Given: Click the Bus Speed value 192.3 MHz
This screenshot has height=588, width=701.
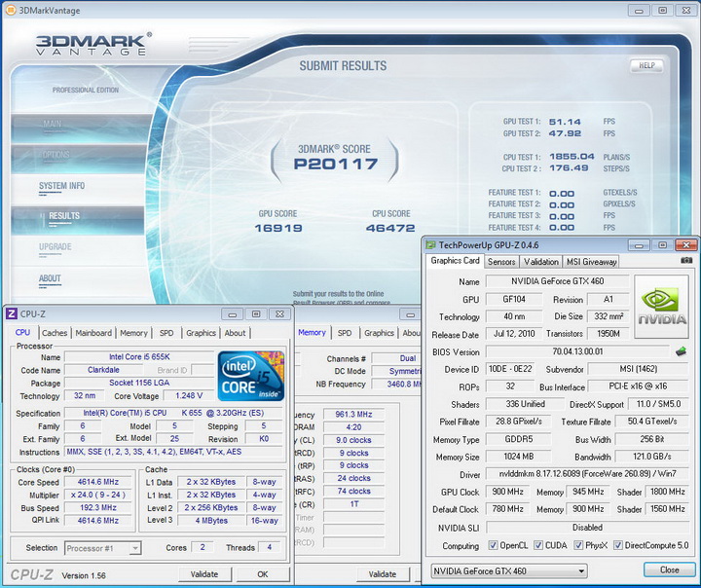Looking at the screenshot, I should pyautogui.click(x=98, y=508).
